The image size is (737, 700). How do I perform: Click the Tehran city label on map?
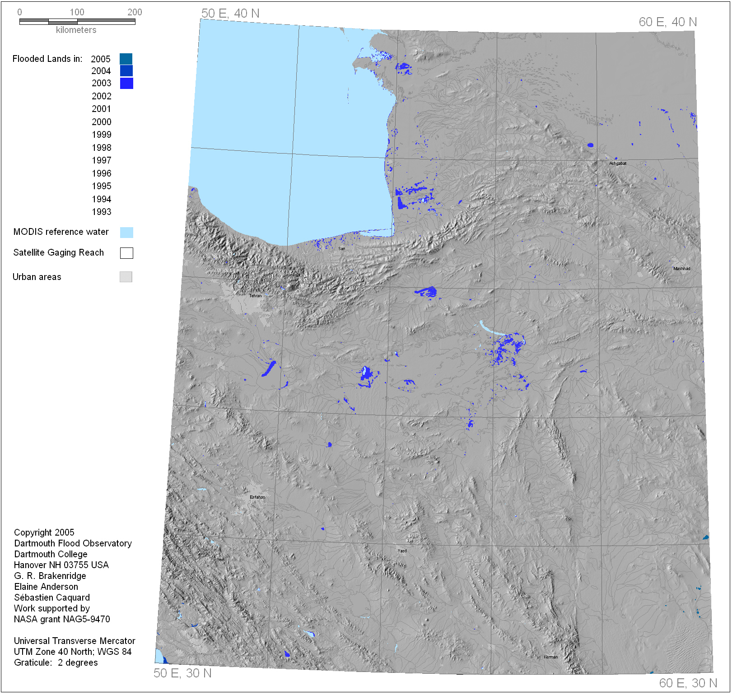coord(255,296)
